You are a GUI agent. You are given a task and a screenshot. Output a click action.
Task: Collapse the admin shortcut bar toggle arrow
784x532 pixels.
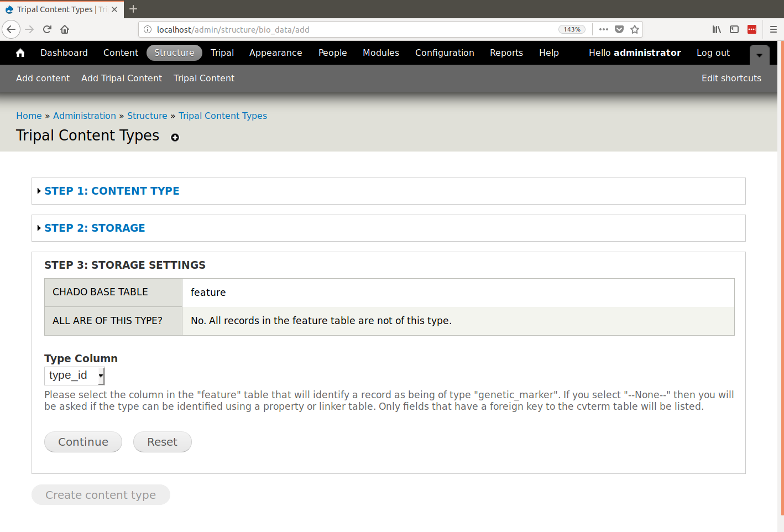(759, 55)
